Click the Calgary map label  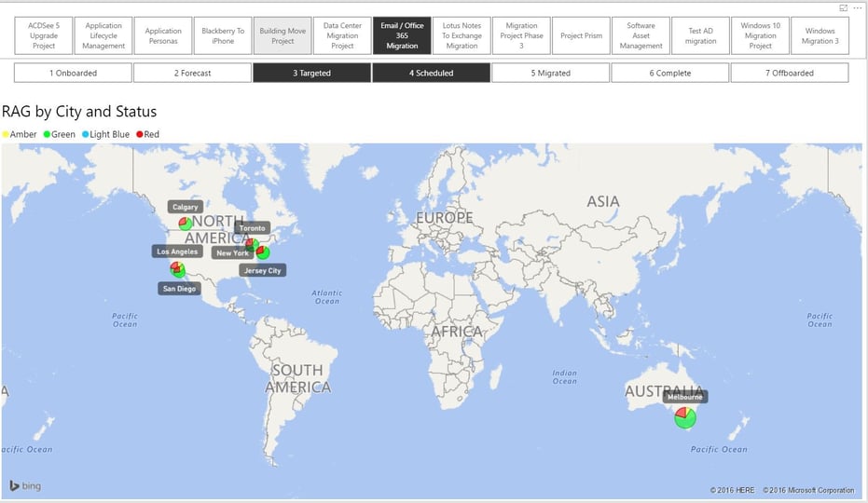coord(185,207)
